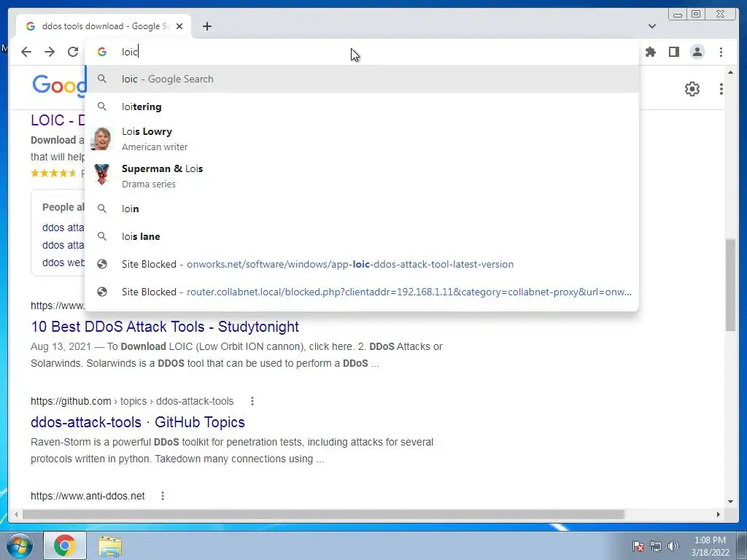Click the page scroll-down arrow
This screenshot has width=747, height=560.
730,501
